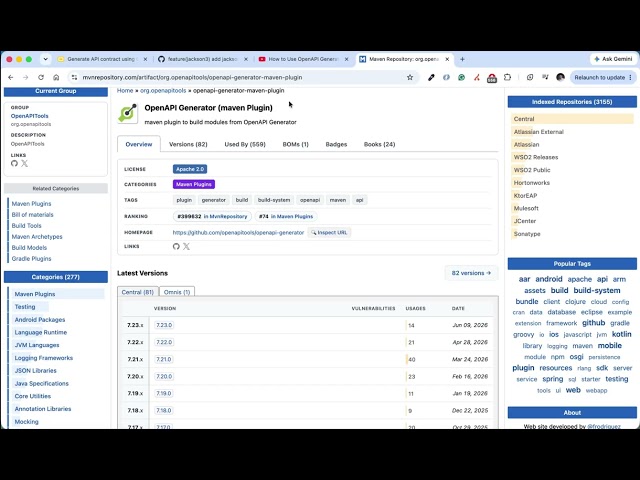Close the YouTube OpenAPI tab
The image size is (640, 480).
(347, 59)
